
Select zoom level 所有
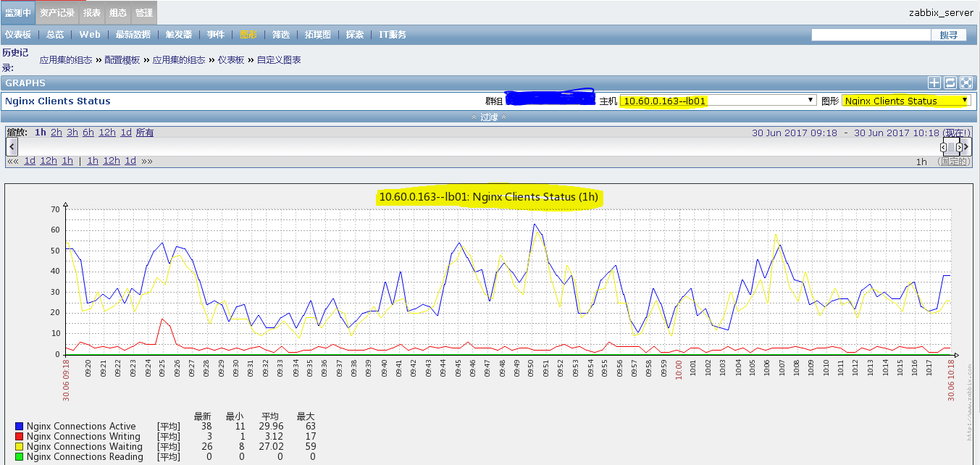point(145,133)
